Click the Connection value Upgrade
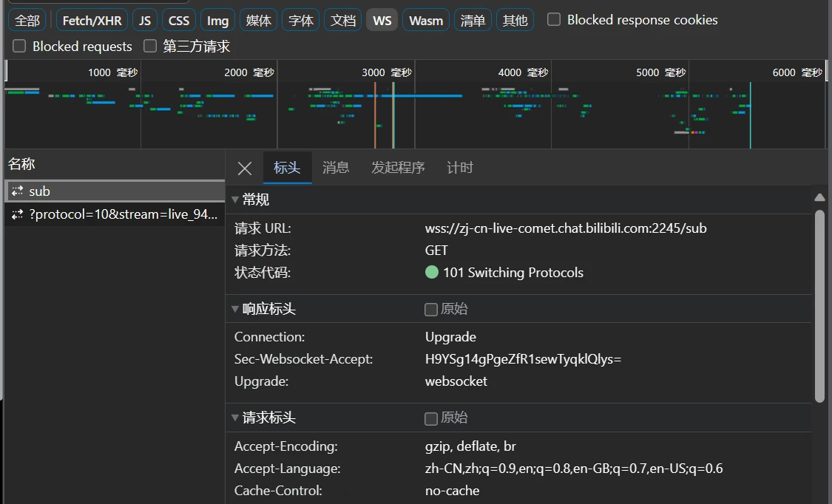The height and width of the screenshot is (504, 832). point(450,337)
